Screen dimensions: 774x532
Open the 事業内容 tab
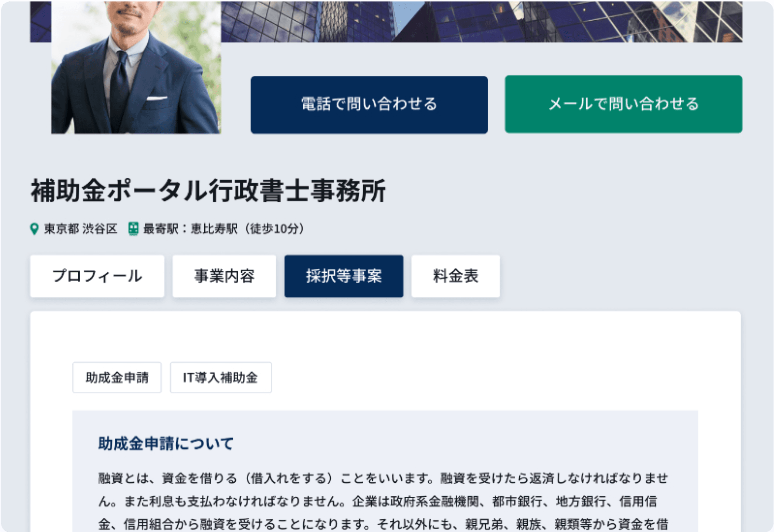pyautogui.click(x=224, y=276)
